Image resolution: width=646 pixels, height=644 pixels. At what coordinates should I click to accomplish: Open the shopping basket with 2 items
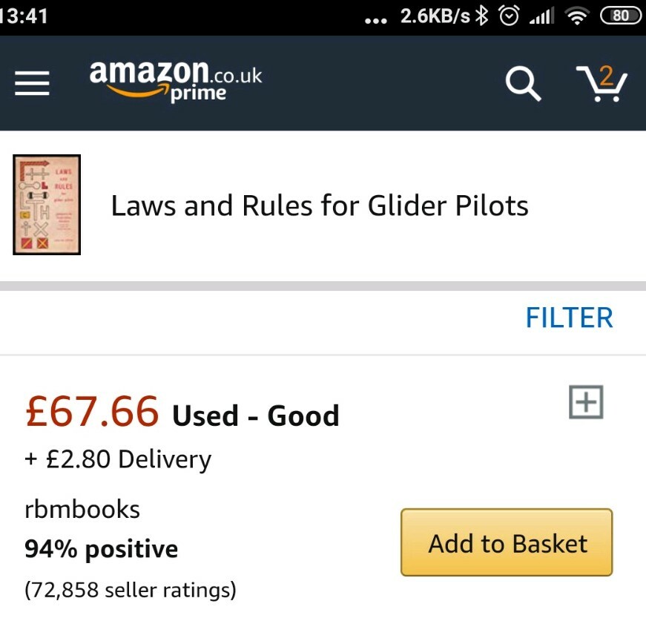click(x=602, y=84)
